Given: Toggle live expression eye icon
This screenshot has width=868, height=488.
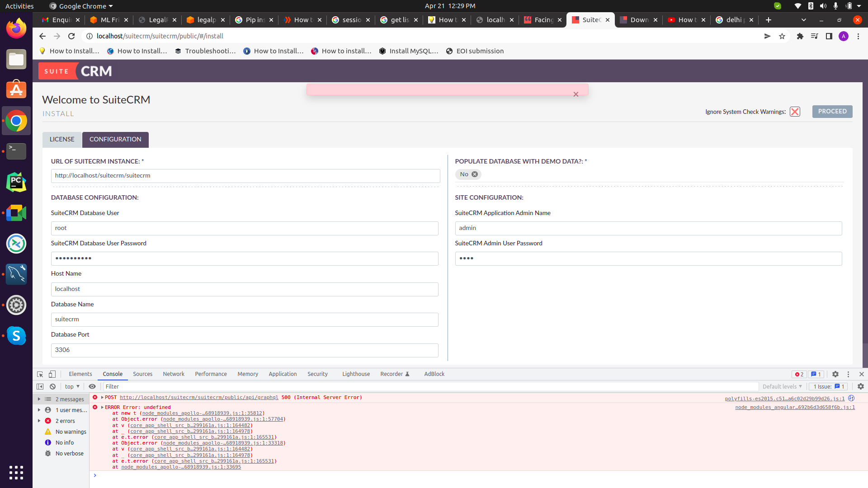Looking at the screenshot, I should 92,387.
